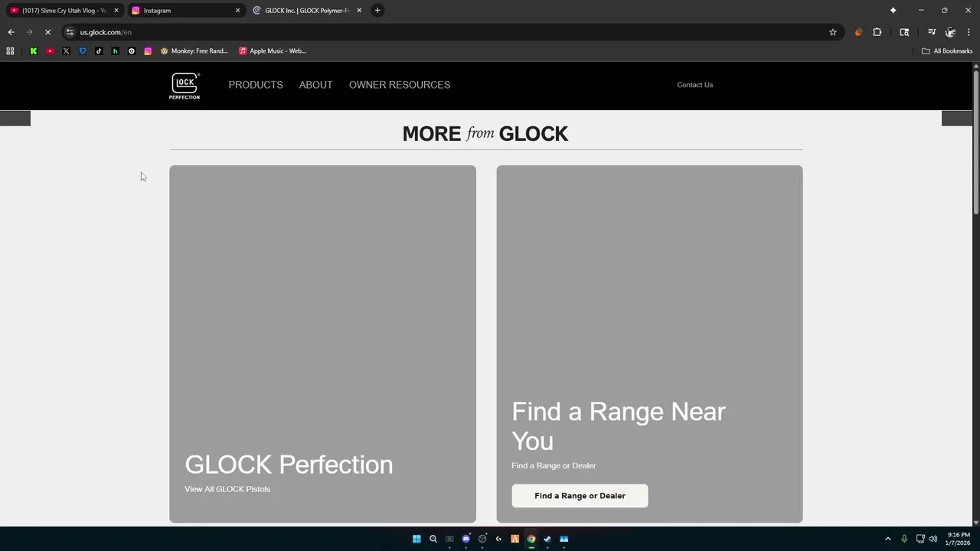Open Steam from the taskbar
This screenshot has height=551, width=980.
click(547, 539)
